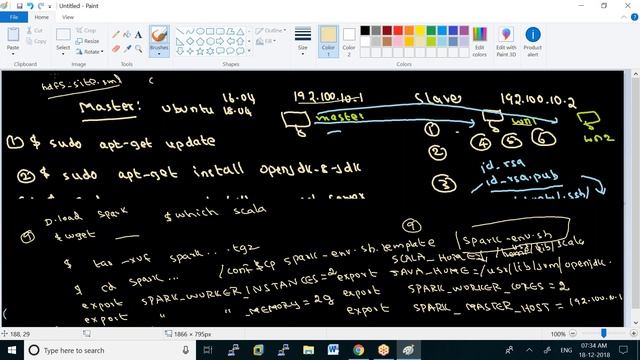Screen dimensions: 640x360
Task: Choose the Five-point star shape
Action: (x=200, y=51)
